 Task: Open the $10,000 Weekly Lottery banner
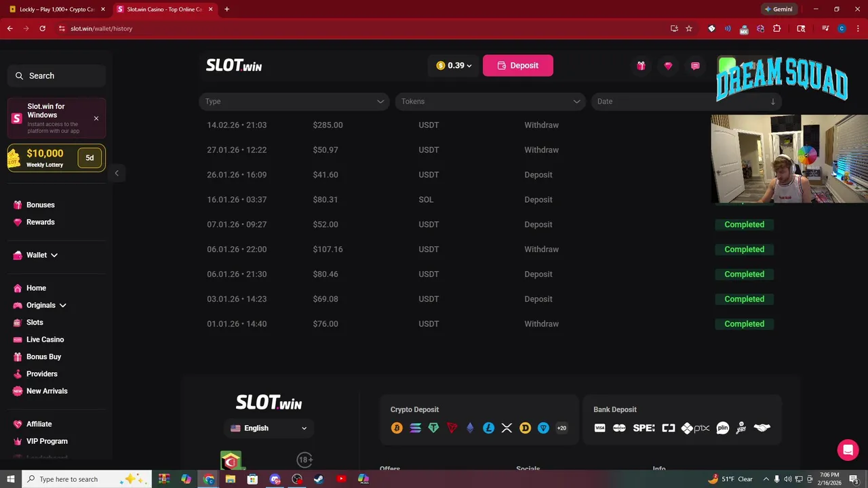(56, 158)
